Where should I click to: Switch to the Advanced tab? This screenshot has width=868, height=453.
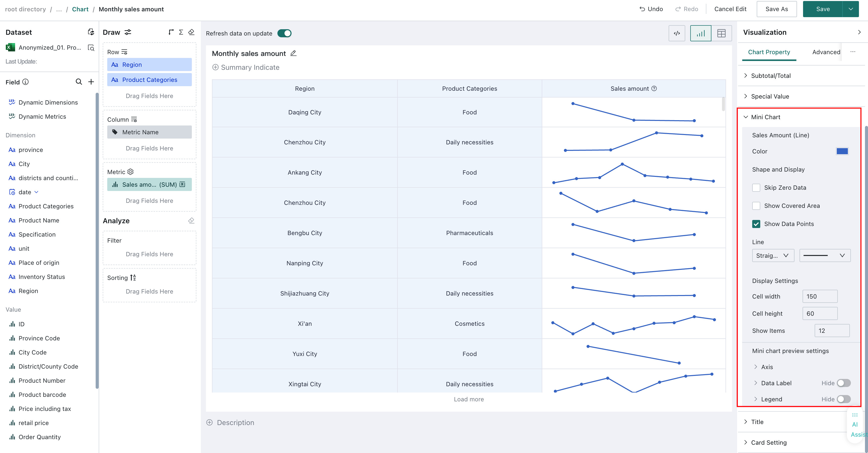point(826,52)
